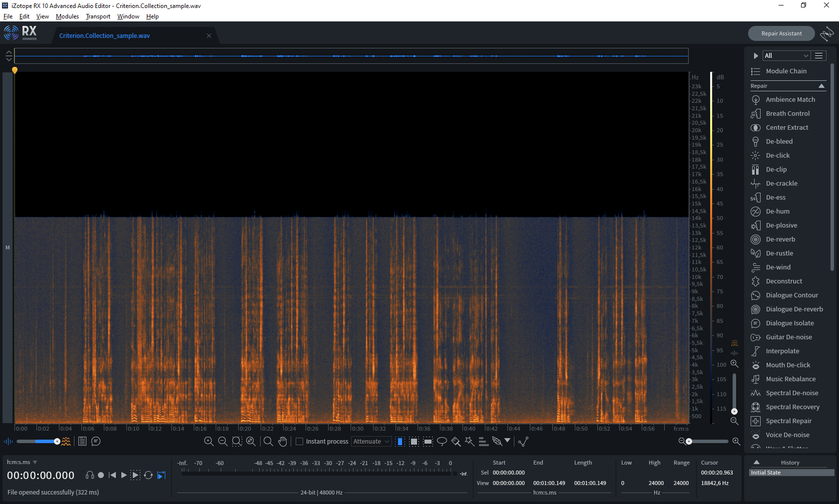Zoom out to show full file

pos(251,441)
